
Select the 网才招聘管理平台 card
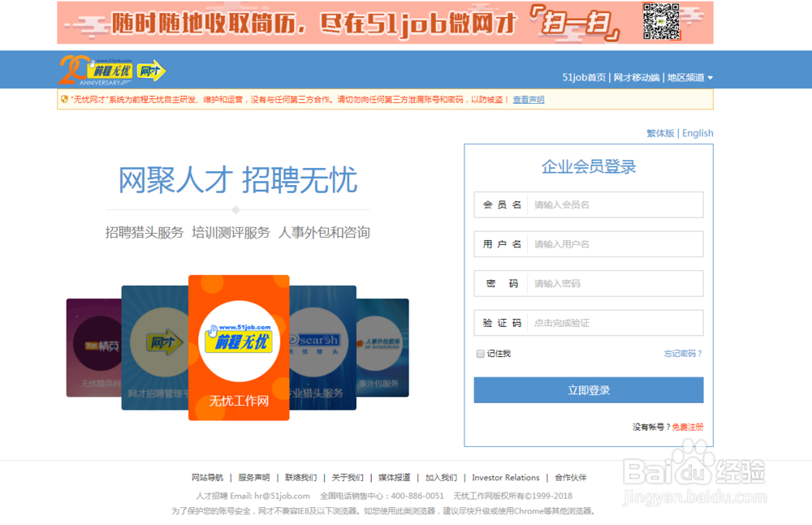coord(155,347)
